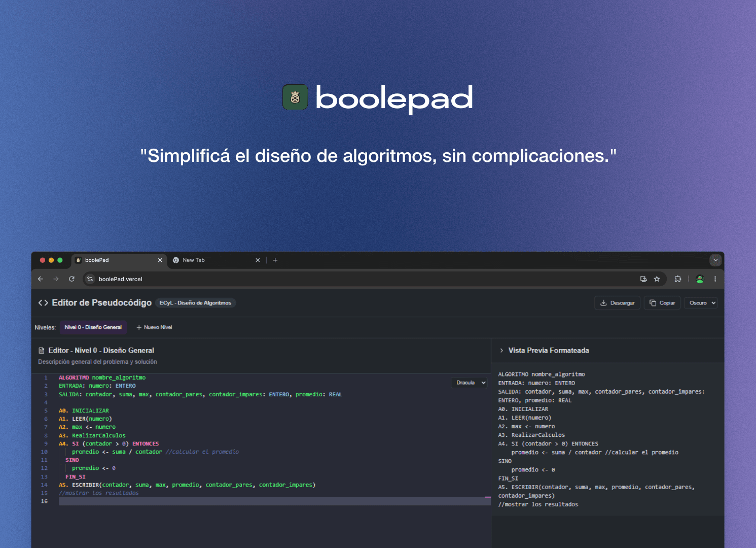
Task: Click the FIN_SI line in the editor
Action: tap(75, 476)
